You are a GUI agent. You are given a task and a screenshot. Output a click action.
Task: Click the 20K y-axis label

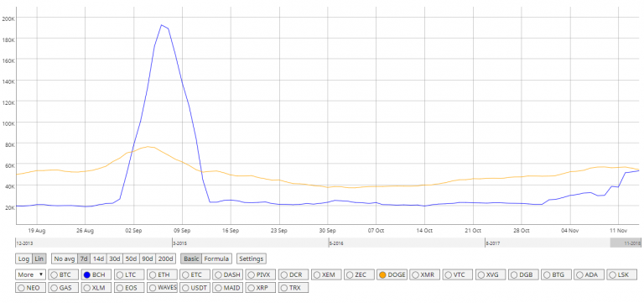coord(9,207)
